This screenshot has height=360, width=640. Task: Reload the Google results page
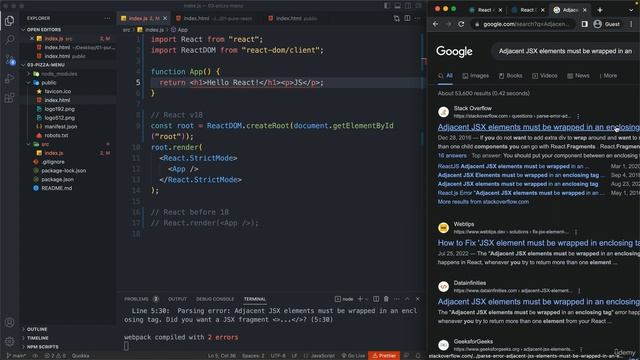[x=461, y=24]
